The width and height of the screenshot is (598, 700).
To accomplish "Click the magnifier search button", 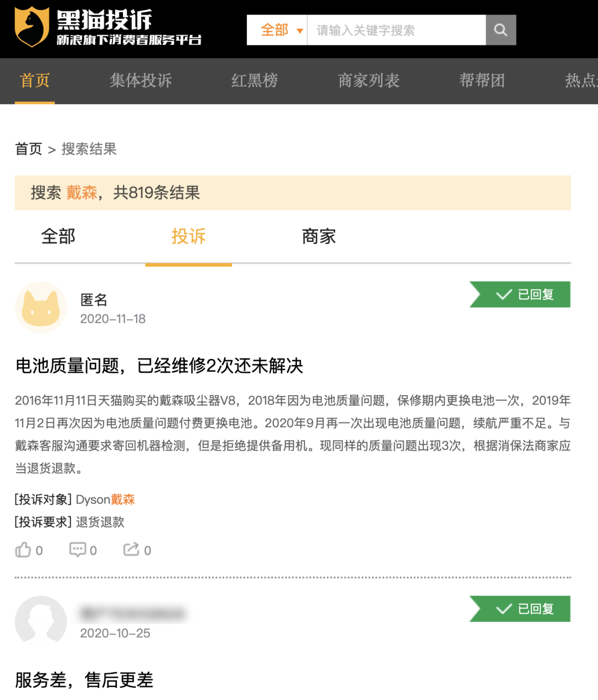I will 501,30.
